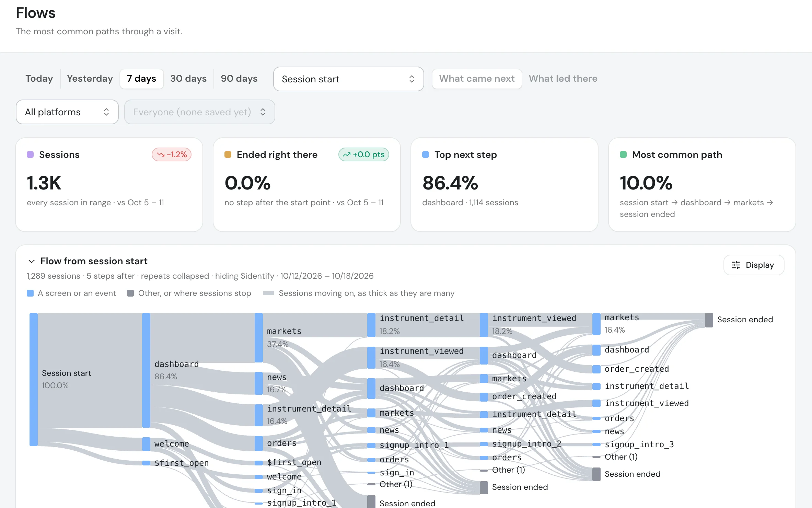812x508 pixels.
Task: Open the Everyone cohort dropdown
Action: click(x=199, y=112)
